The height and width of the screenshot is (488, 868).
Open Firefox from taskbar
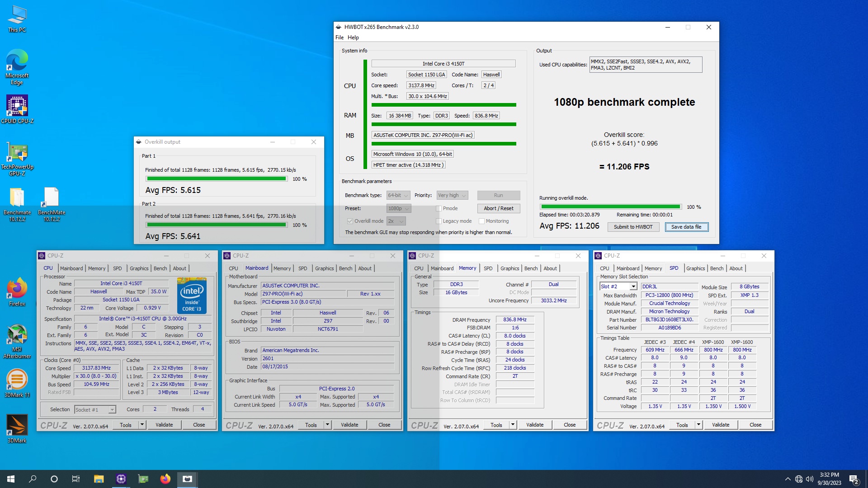pyautogui.click(x=165, y=479)
